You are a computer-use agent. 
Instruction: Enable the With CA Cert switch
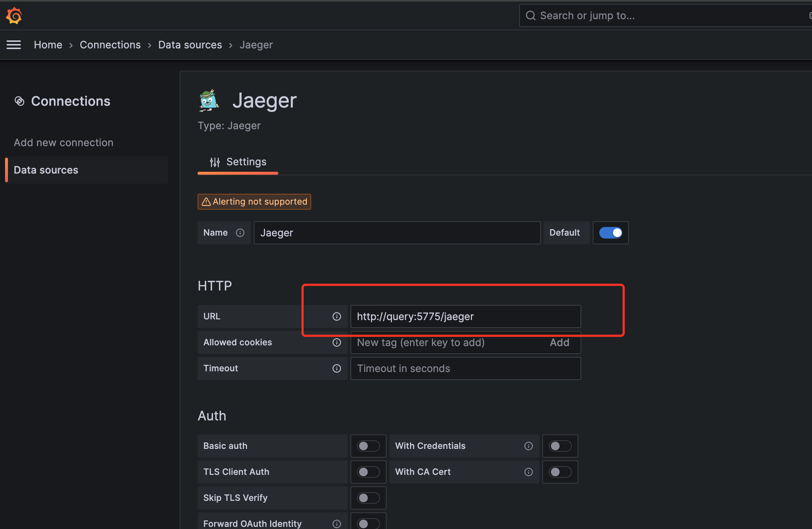(560, 472)
